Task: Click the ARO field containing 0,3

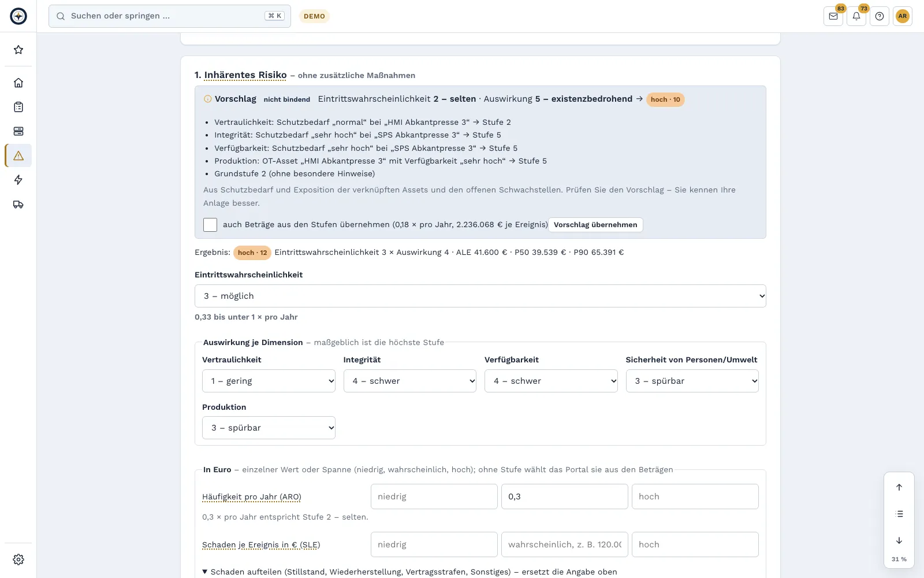Action: click(x=565, y=497)
